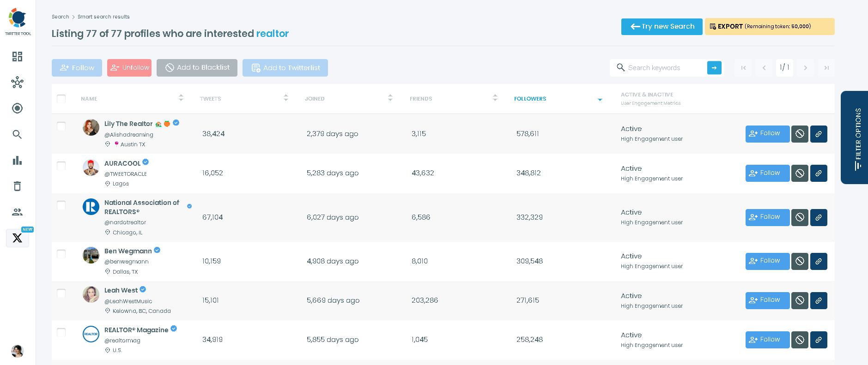This screenshot has width=868, height=365.
Task: Start a new search with Try new Search
Action: point(662,27)
